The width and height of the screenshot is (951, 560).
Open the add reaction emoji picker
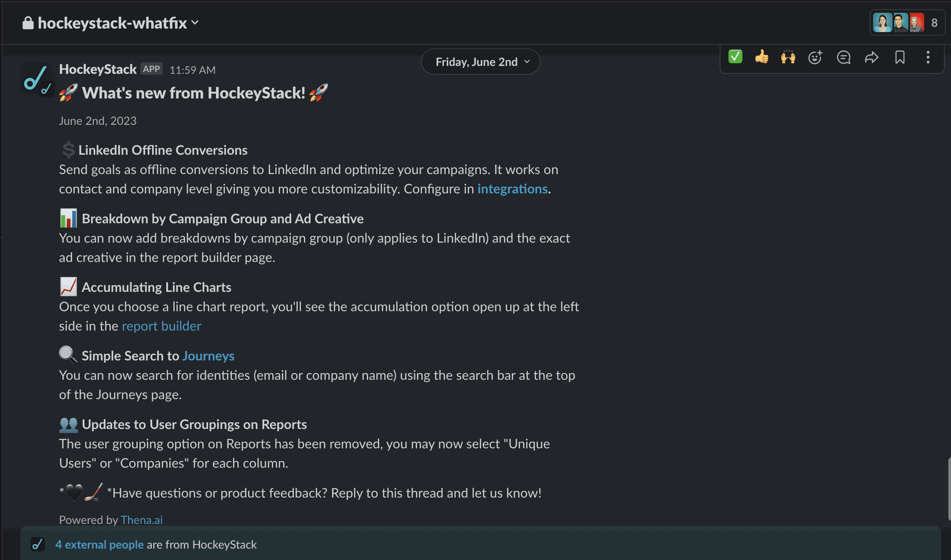click(x=815, y=57)
